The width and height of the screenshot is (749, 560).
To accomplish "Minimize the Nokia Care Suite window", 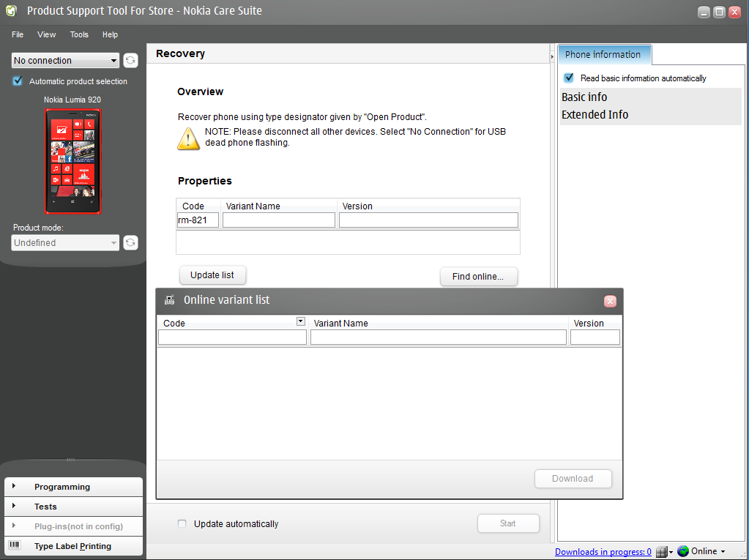I will click(x=704, y=12).
